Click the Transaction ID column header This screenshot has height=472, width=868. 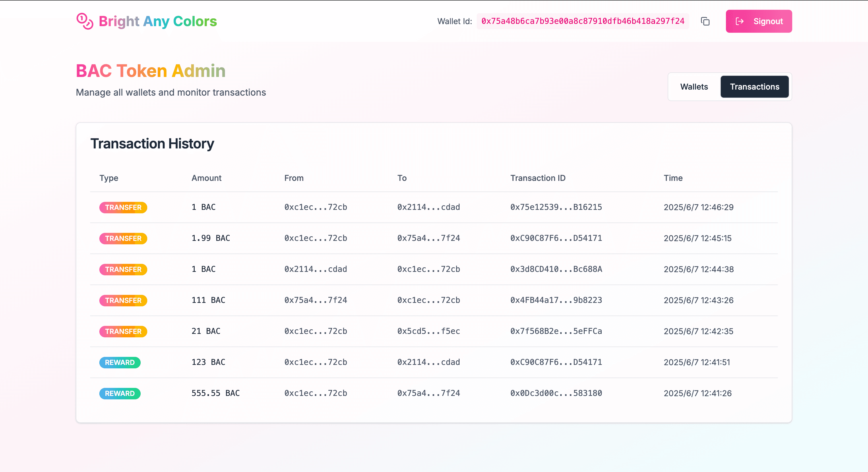click(537, 178)
